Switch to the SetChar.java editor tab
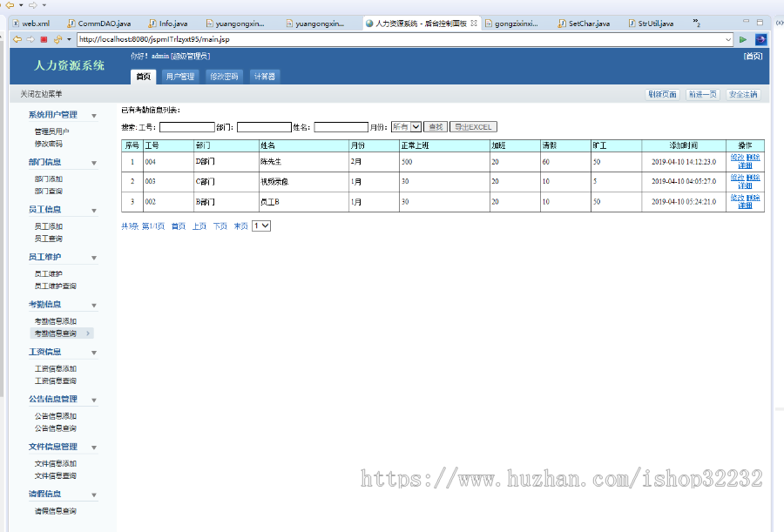Viewport: 784px width, 532px height. (584, 23)
